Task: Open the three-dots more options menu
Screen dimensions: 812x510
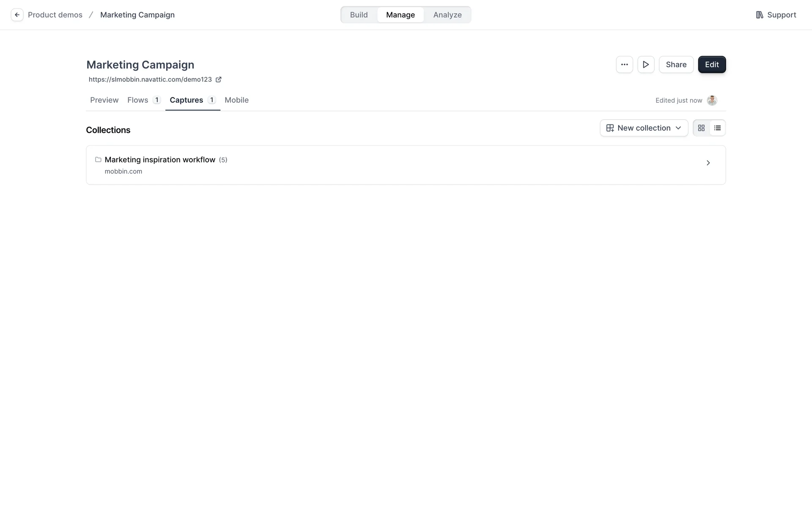Action: click(624, 64)
